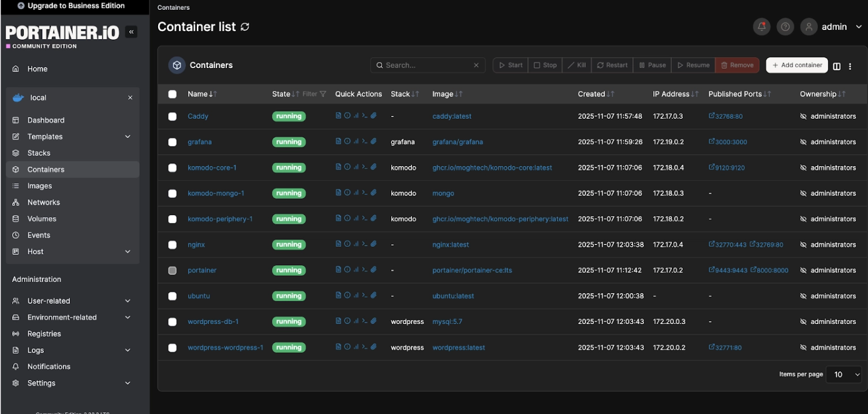Click the Add container button
This screenshot has width=868, height=414.
click(x=796, y=65)
